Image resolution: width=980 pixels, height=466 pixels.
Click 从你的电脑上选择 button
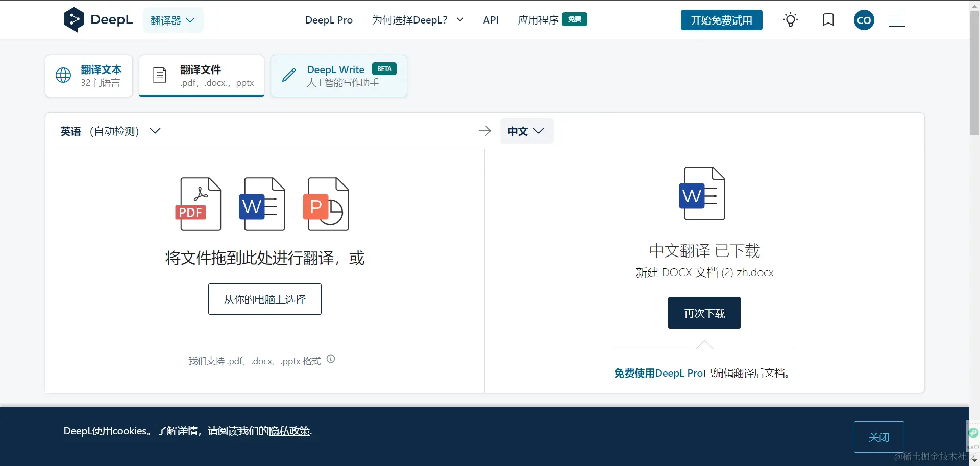(x=265, y=299)
